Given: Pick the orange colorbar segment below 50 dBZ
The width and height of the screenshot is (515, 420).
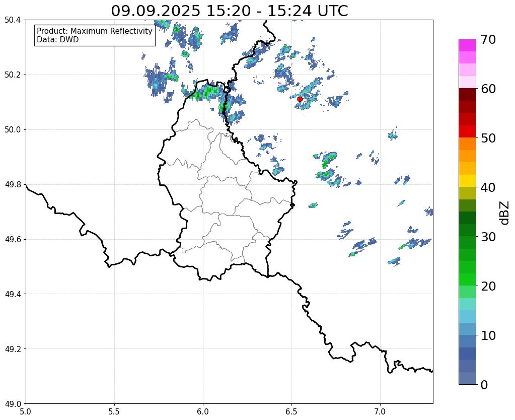Looking at the screenshot, I should click(467, 144).
